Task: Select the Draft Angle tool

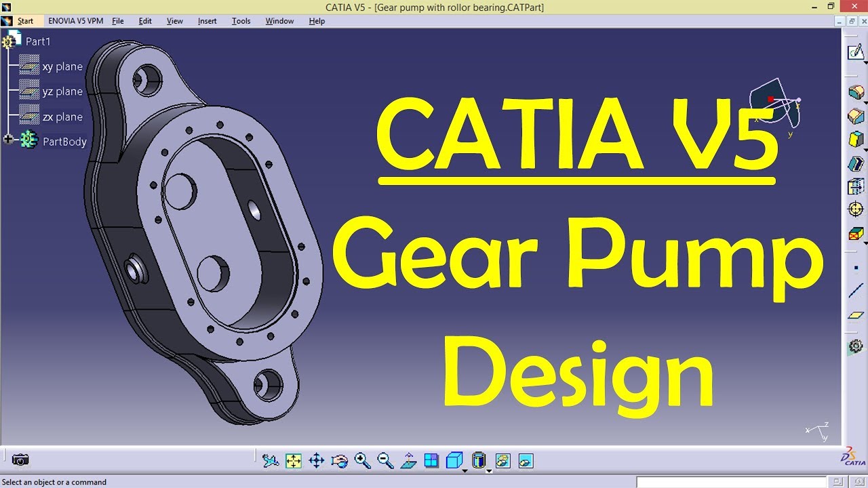Action: pyautogui.click(x=856, y=140)
